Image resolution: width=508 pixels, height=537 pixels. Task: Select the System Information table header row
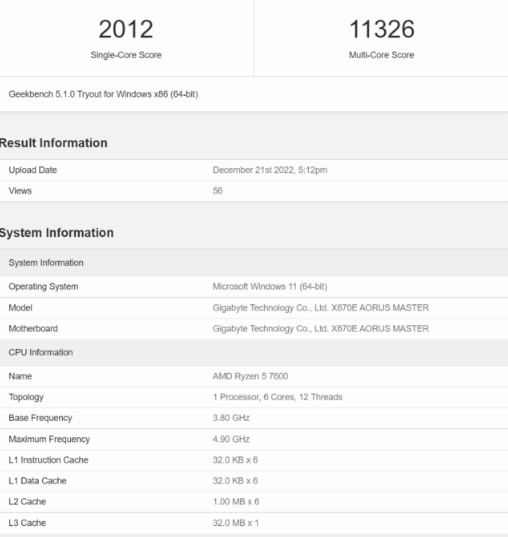tap(254, 263)
